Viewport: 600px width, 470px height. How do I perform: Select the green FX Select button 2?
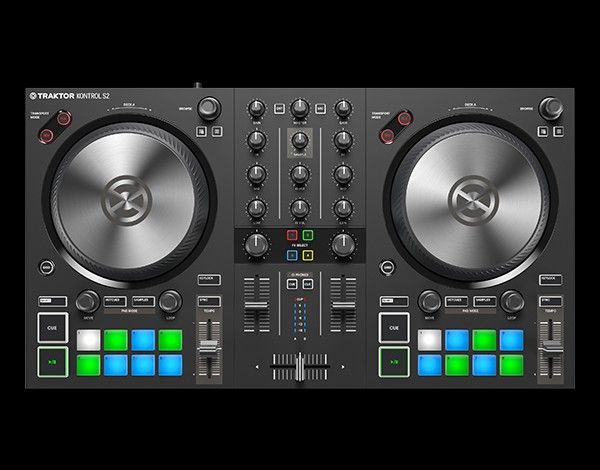click(308, 235)
